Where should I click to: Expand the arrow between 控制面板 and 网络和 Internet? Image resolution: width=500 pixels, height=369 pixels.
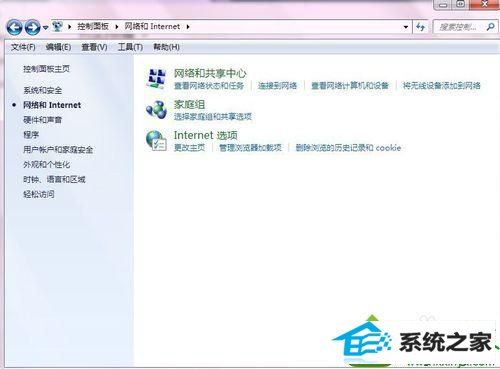117,27
